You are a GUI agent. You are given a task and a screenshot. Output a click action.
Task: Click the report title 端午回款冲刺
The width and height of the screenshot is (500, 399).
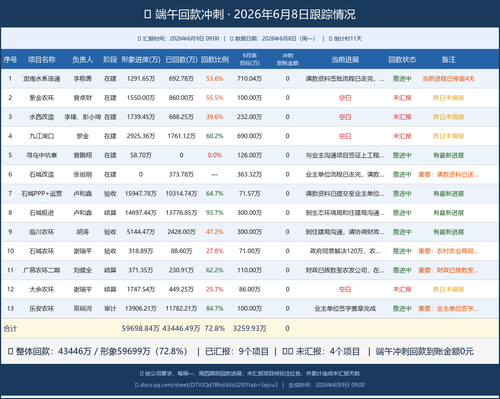pos(189,14)
